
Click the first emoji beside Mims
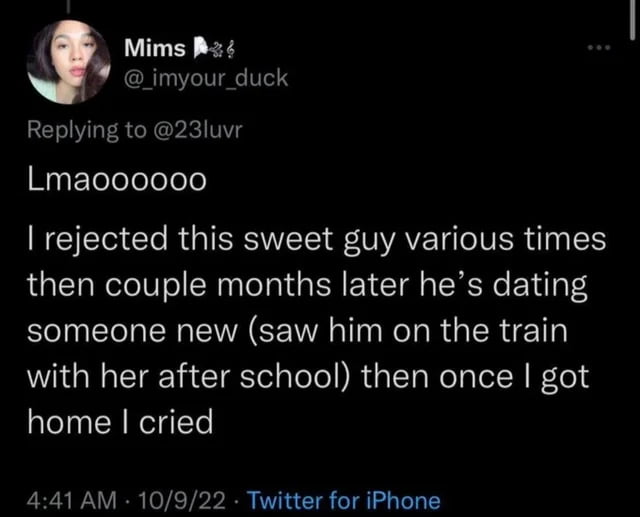[200, 49]
